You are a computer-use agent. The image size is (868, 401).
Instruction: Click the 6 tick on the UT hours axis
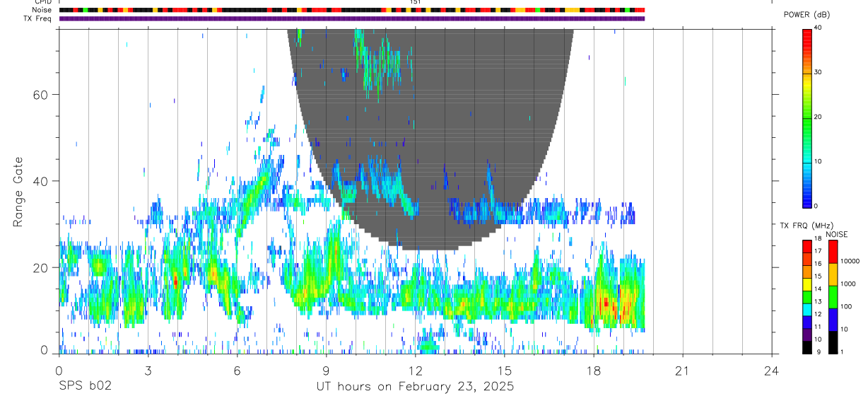click(237, 370)
